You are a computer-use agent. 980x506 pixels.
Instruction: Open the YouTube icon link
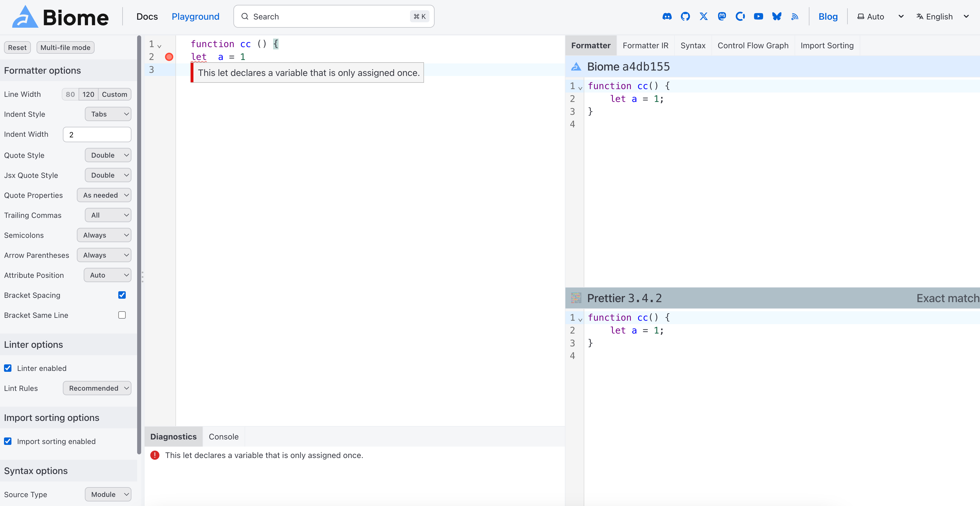click(758, 16)
